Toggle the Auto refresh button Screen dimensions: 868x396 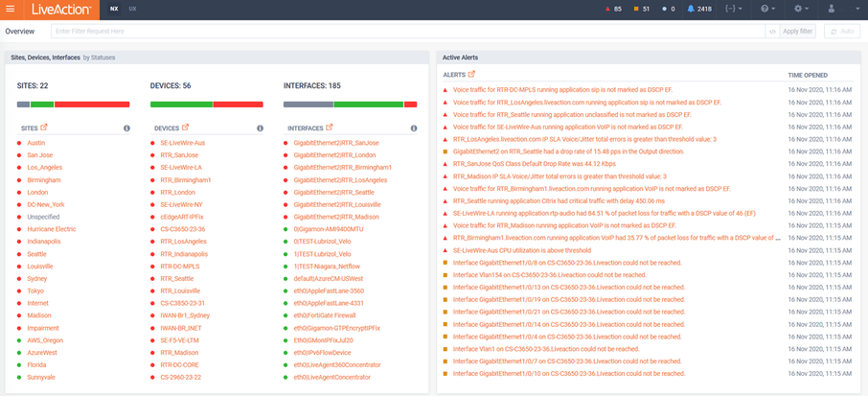[x=842, y=32]
